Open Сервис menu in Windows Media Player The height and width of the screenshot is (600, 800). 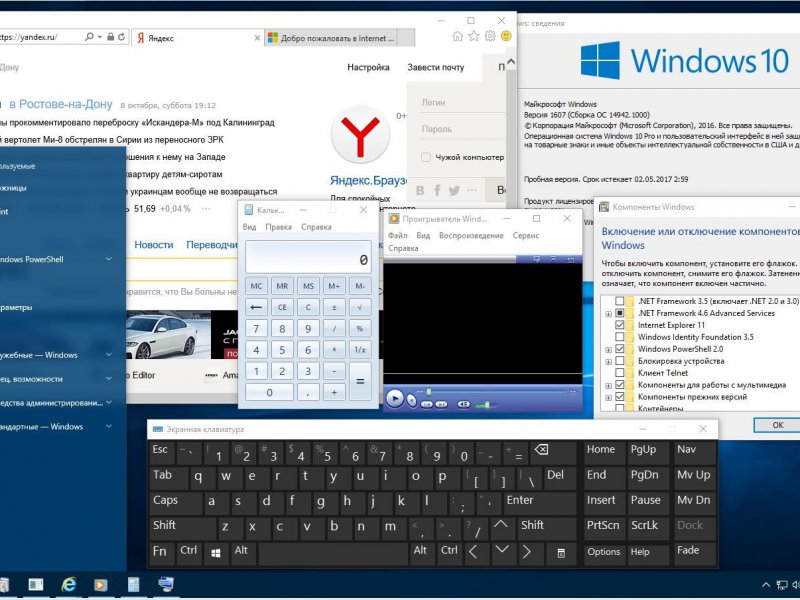(x=526, y=236)
